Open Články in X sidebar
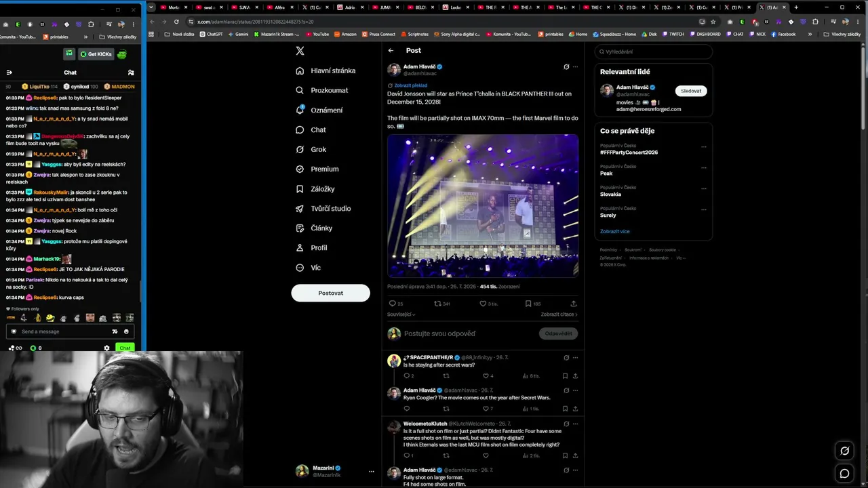The height and width of the screenshot is (488, 868). click(314, 228)
